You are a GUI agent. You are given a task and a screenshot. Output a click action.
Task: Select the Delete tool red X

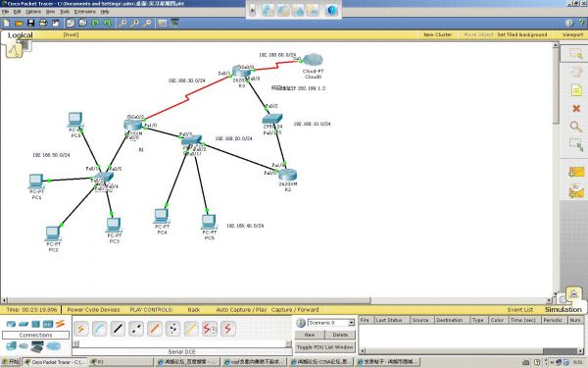pyautogui.click(x=576, y=109)
